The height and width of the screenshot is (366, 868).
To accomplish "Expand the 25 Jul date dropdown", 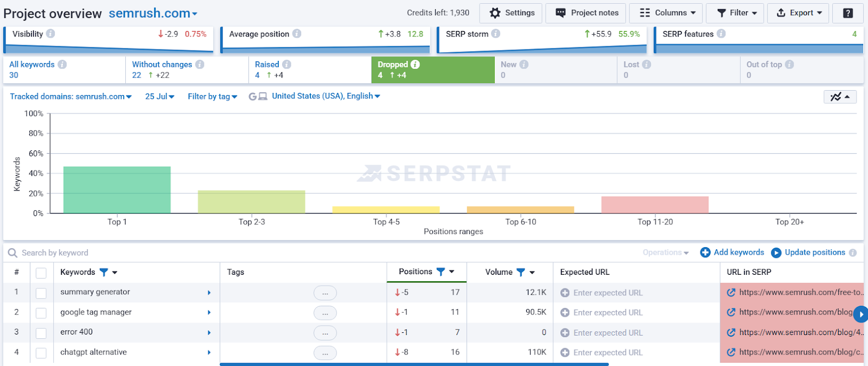I will (x=159, y=97).
